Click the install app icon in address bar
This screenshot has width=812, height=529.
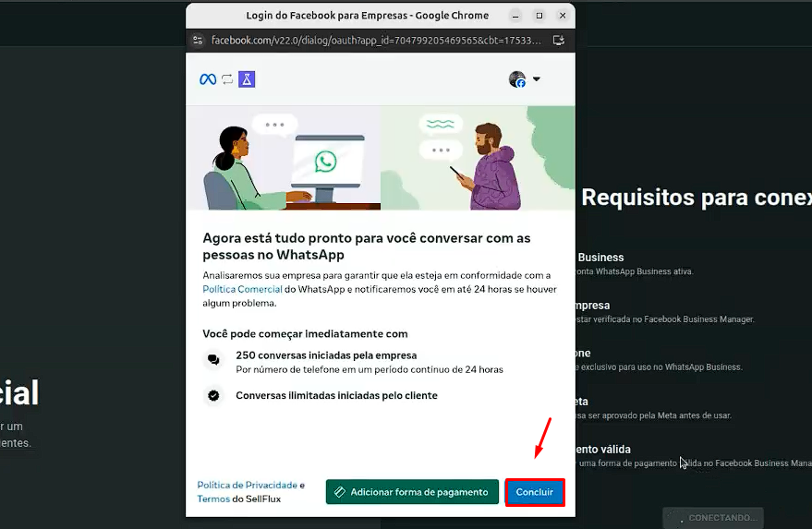(558, 41)
